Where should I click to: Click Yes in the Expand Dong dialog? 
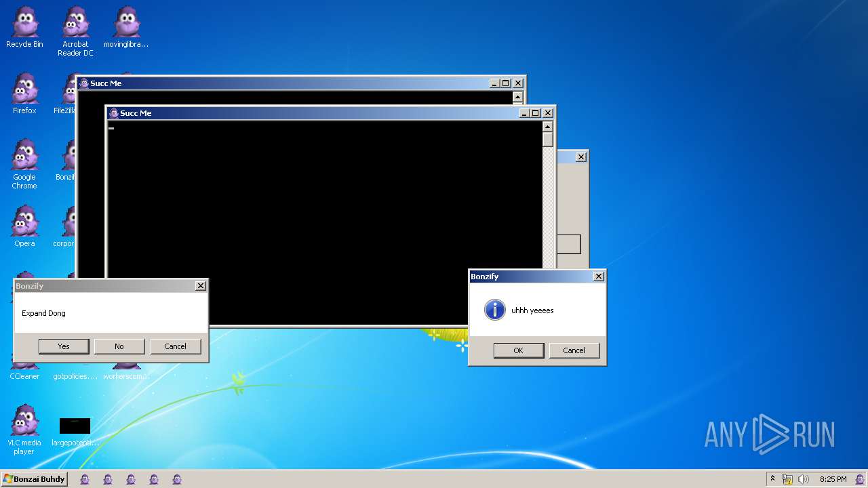[64, 346]
